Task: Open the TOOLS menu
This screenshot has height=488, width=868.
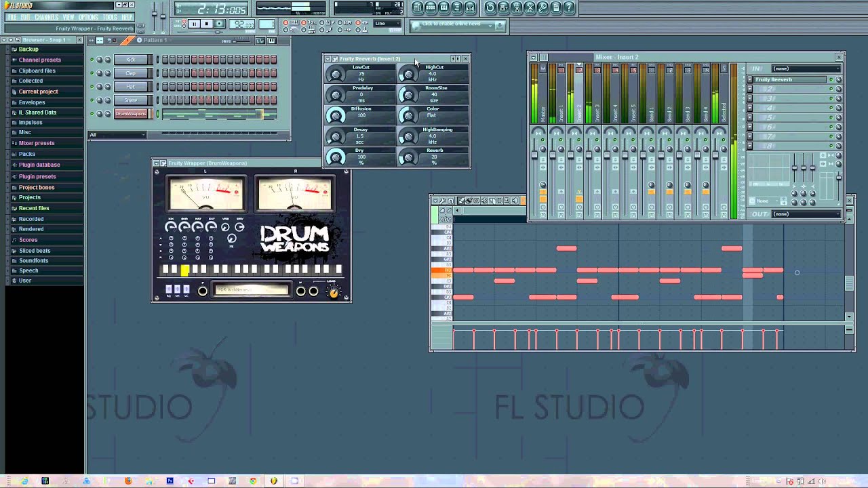Action: pyautogui.click(x=110, y=17)
